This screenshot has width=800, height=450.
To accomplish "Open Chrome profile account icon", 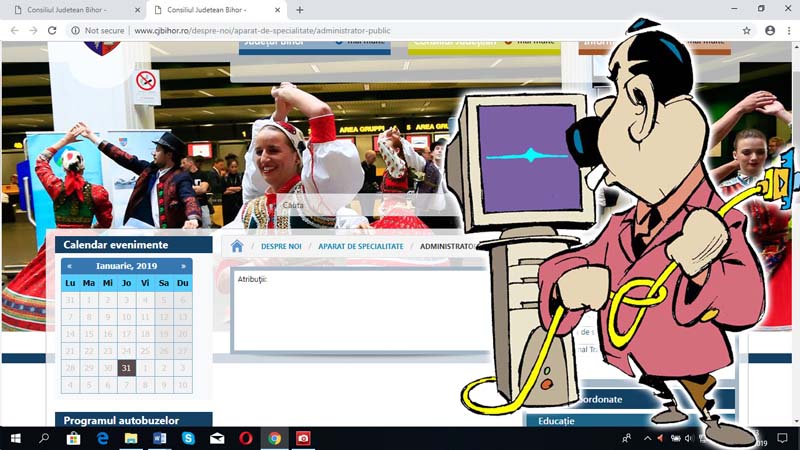I will 770,31.
